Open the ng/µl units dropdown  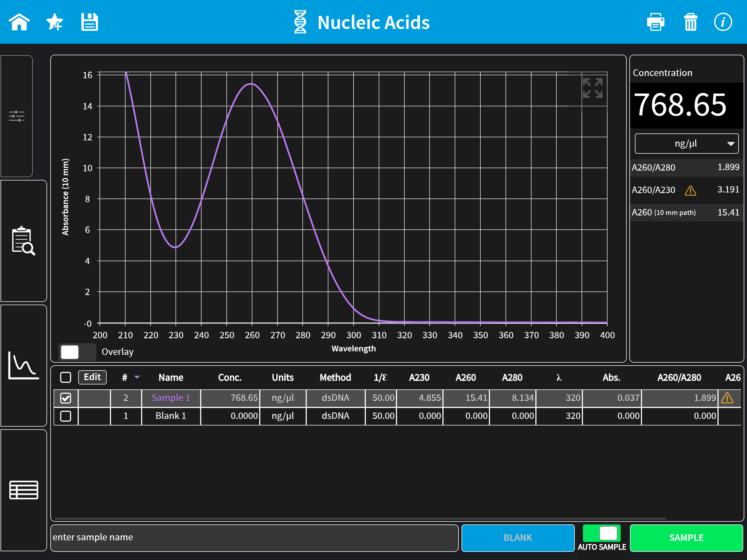(687, 144)
